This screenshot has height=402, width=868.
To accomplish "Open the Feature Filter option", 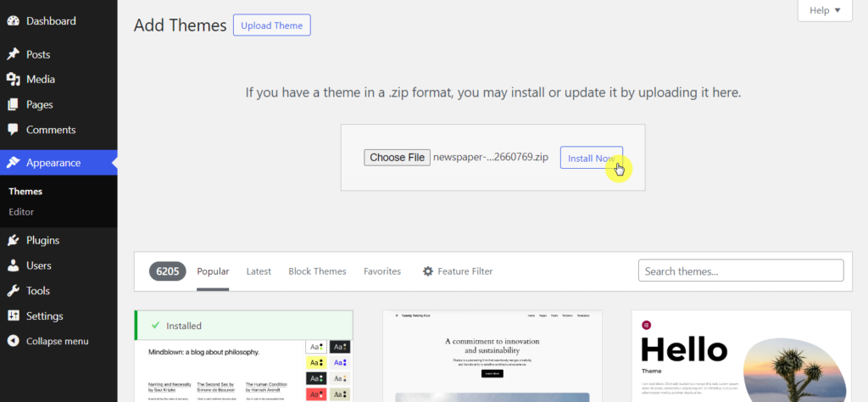I will pyautogui.click(x=458, y=271).
